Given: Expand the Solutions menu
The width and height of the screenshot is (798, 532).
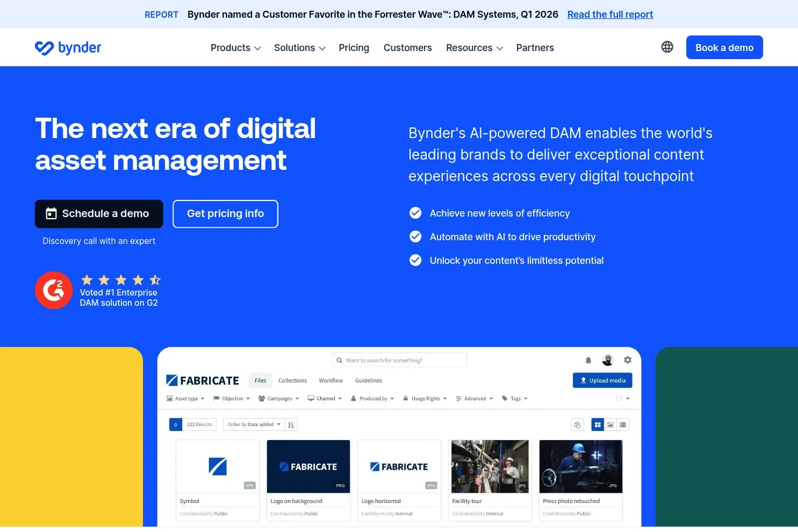Looking at the screenshot, I should pos(300,48).
